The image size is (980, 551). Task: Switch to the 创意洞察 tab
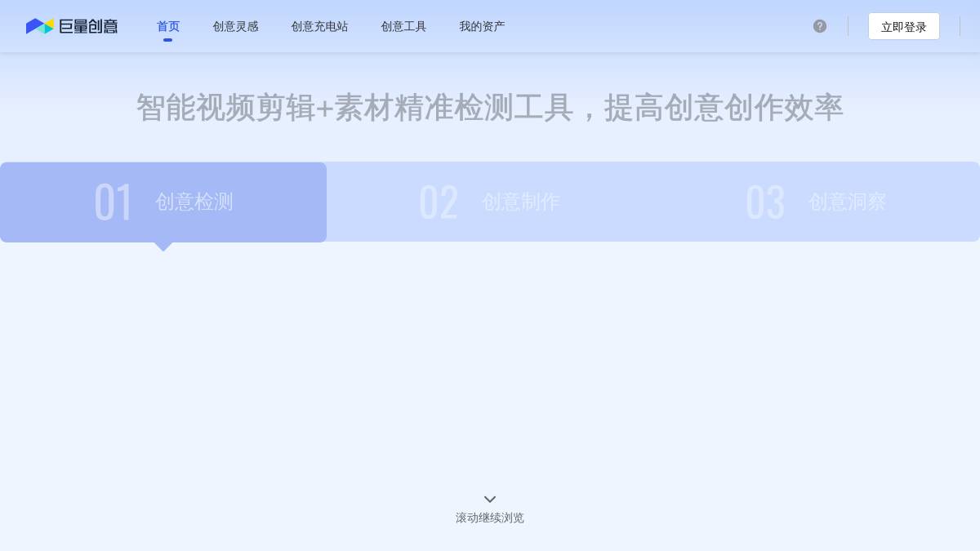(x=847, y=202)
